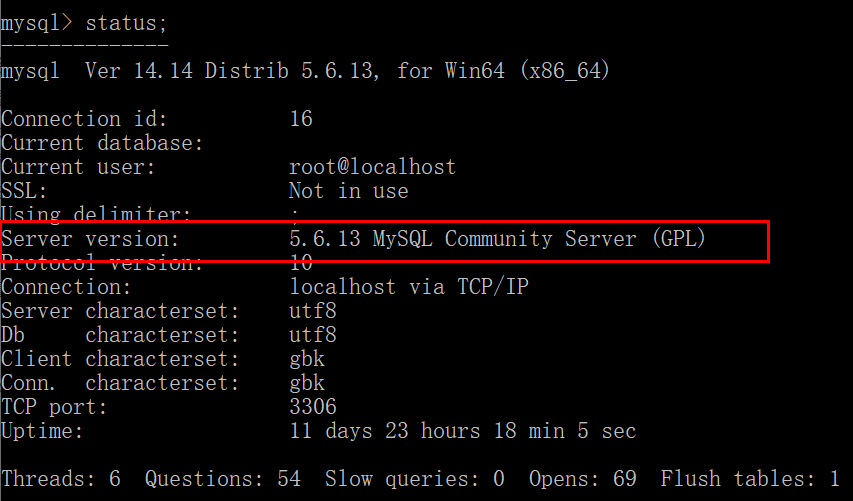
Task: Click the 'TCP port:' label
Action: point(54,406)
